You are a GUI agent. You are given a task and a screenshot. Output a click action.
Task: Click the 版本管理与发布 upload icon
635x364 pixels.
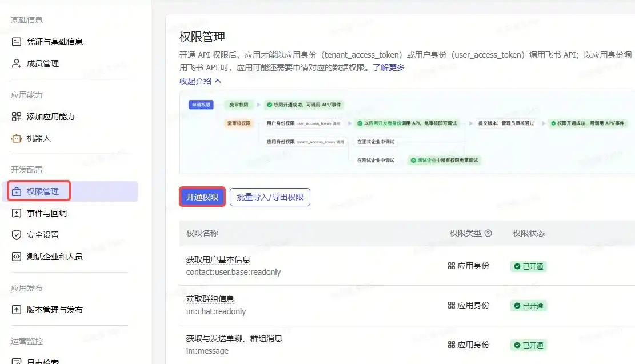point(17,310)
